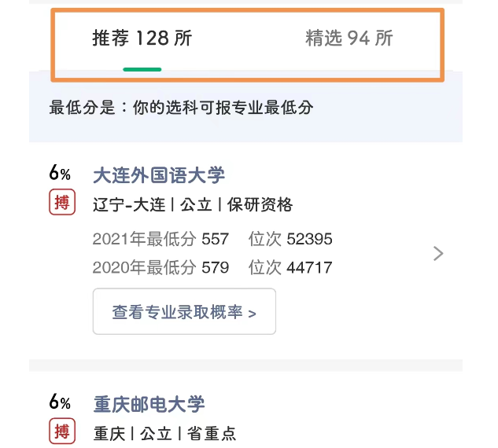Click 查看专业录取概率 button
Screen dimensions: 498x448
point(184,311)
